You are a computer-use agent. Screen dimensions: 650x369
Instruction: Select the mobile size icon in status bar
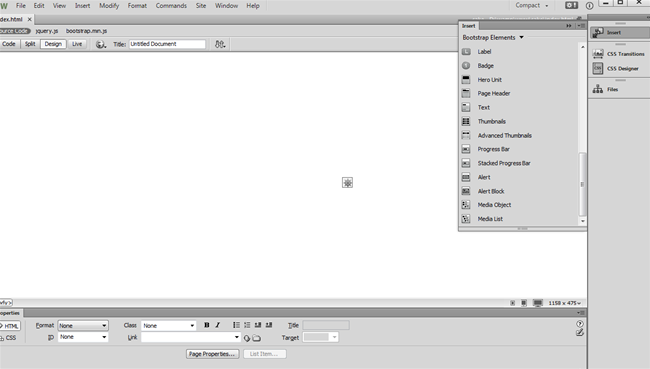(513, 303)
